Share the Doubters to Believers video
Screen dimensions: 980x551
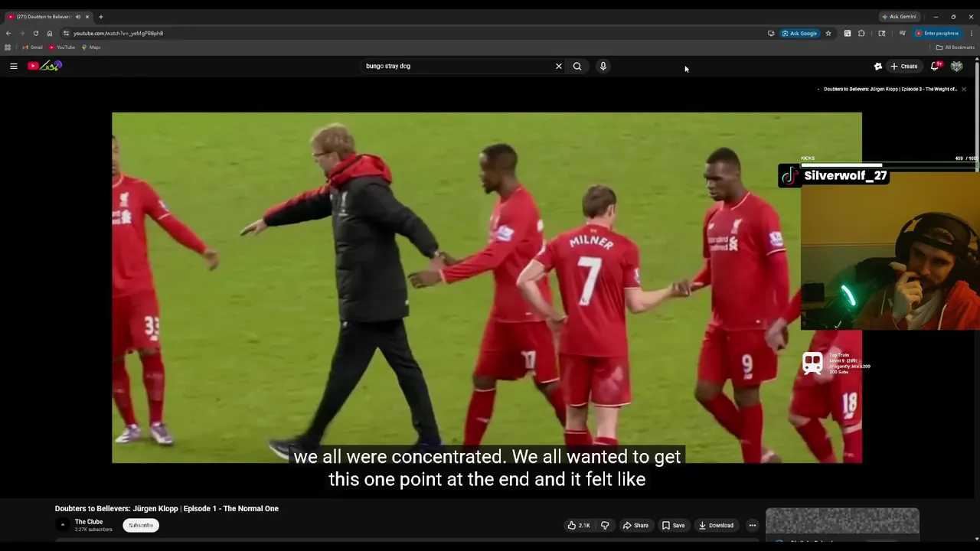pyautogui.click(x=635, y=525)
